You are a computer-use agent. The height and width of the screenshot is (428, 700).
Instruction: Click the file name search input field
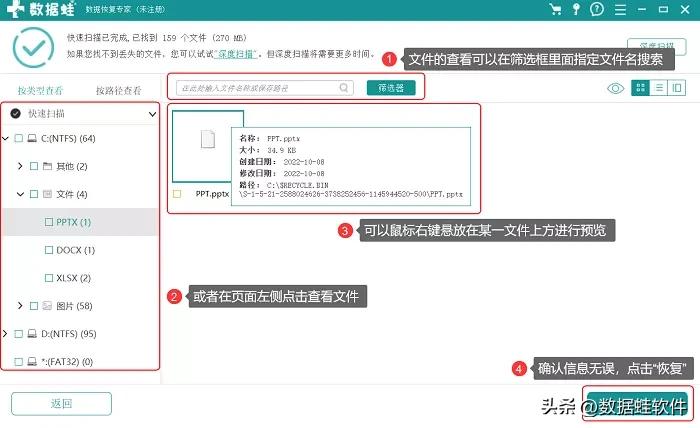click(x=265, y=88)
